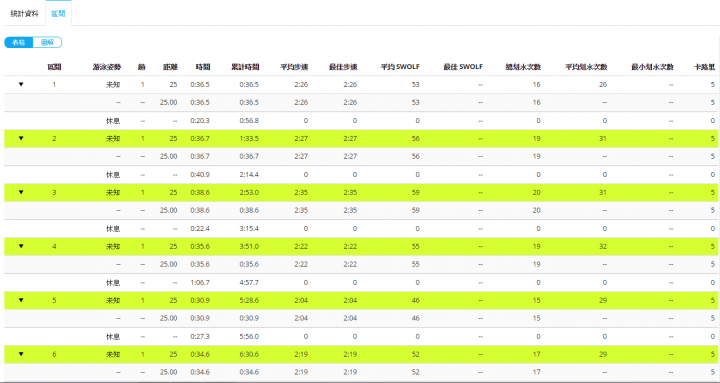Select cumulative time 4:57.7 cell
720x383 pixels.
coord(249,282)
